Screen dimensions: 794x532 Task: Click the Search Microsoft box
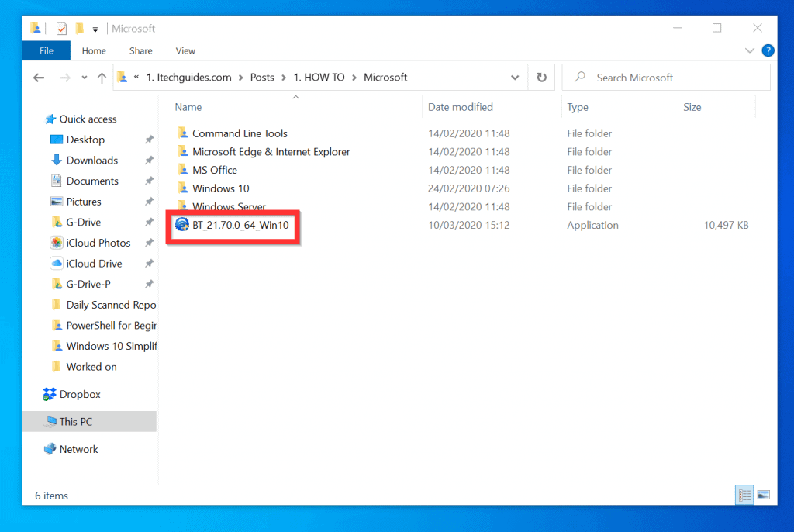click(x=666, y=78)
